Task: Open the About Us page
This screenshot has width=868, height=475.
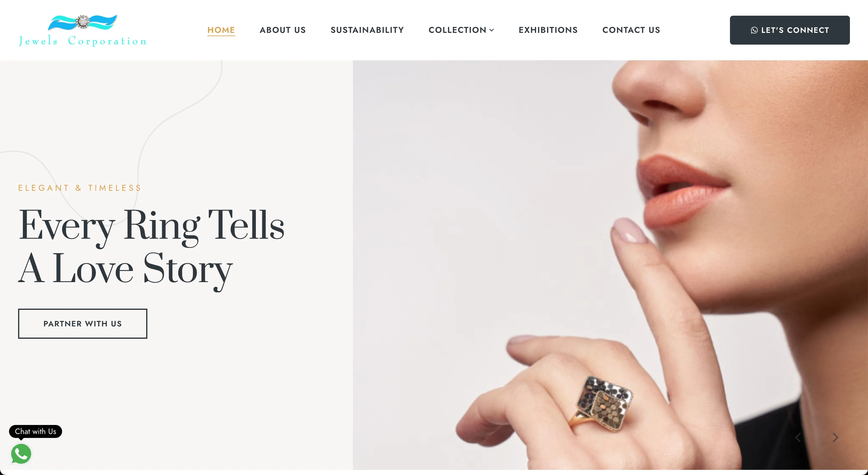Action: pyautogui.click(x=282, y=30)
